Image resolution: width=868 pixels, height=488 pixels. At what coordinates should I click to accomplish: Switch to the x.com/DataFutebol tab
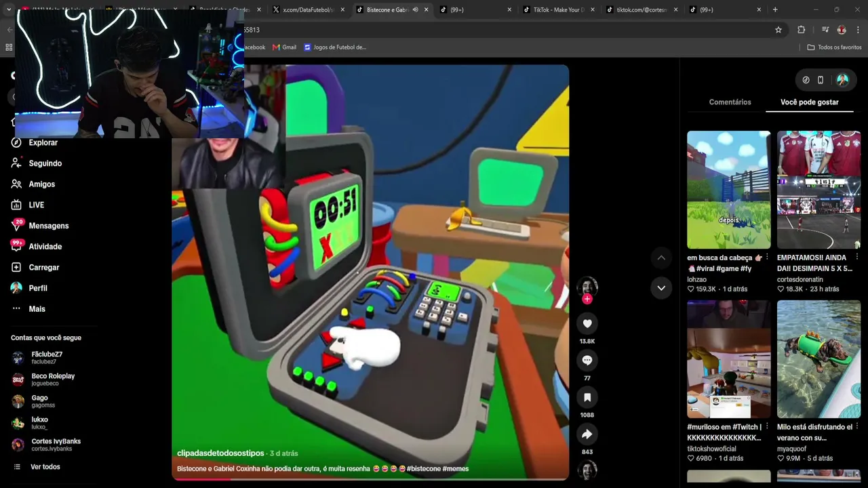(x=309, y=9)
